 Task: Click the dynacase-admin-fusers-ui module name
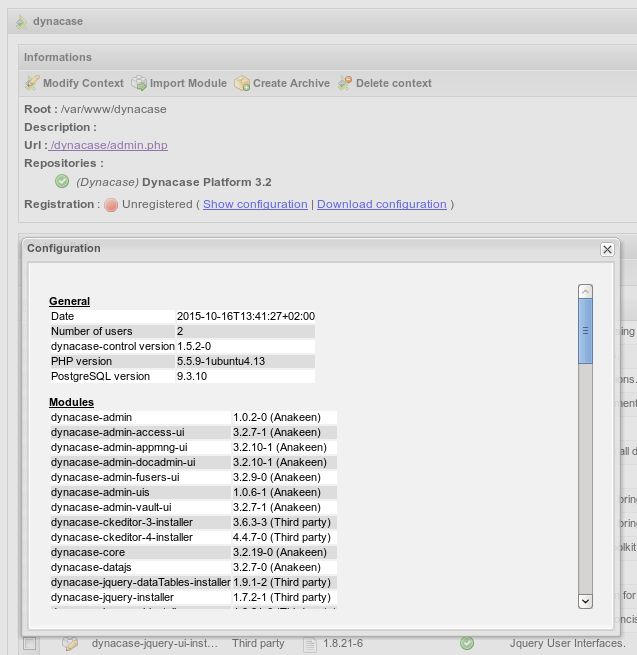coord(115,477)
